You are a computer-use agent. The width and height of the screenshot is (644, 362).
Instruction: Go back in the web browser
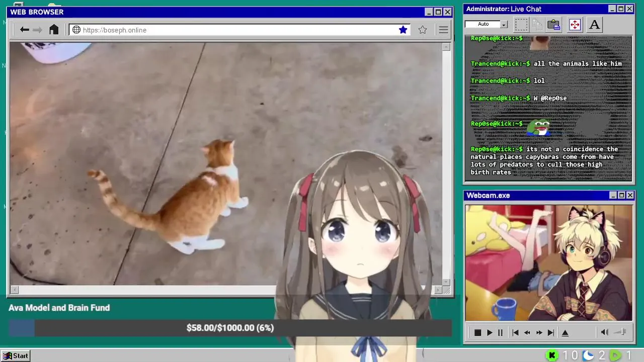24,30
